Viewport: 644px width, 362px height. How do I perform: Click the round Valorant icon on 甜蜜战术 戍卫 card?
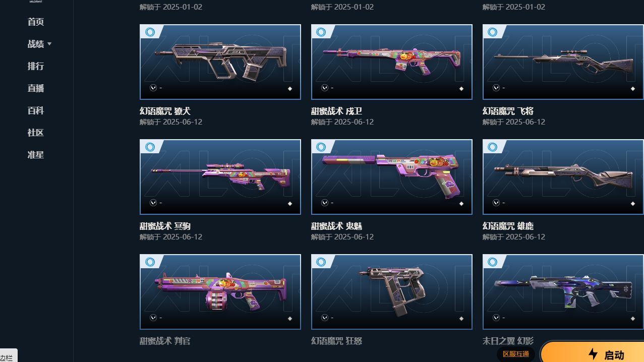(x=325, y=88)
